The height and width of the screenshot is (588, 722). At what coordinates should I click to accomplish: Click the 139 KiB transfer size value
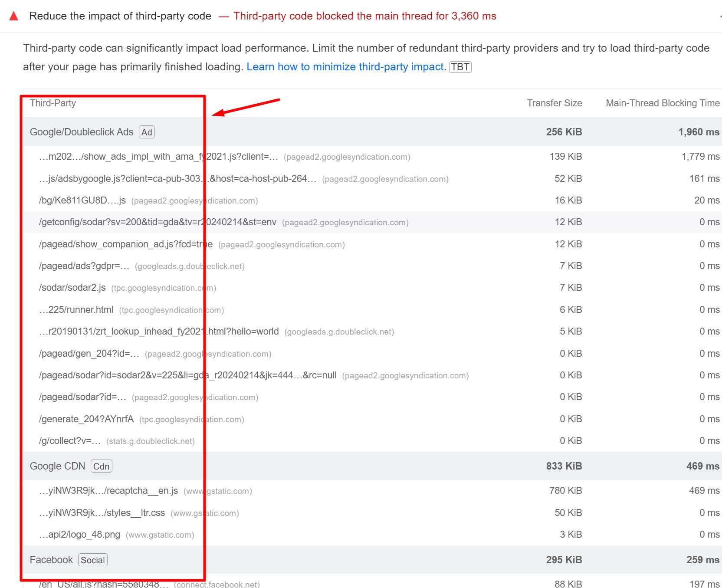click(566, 157)
